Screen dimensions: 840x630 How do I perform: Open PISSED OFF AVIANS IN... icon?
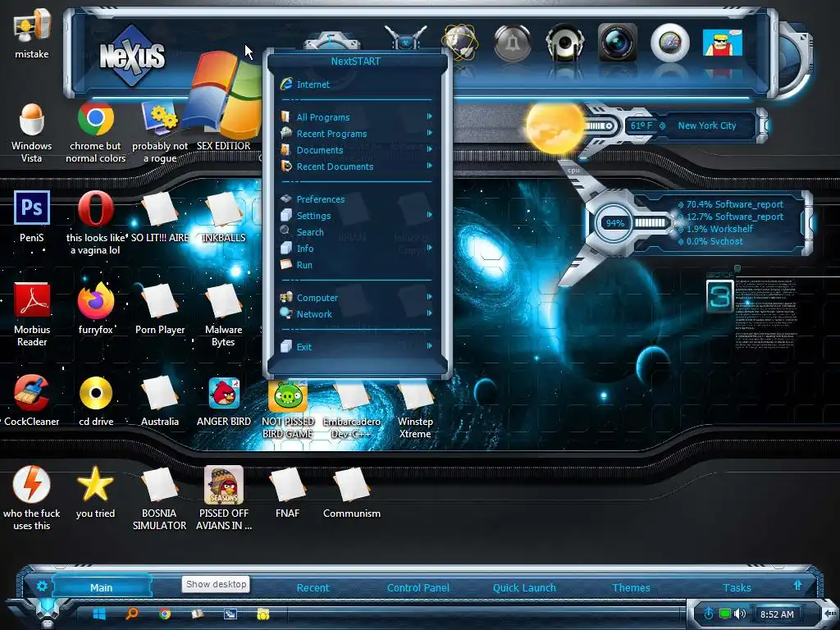[x=224, y=484]
